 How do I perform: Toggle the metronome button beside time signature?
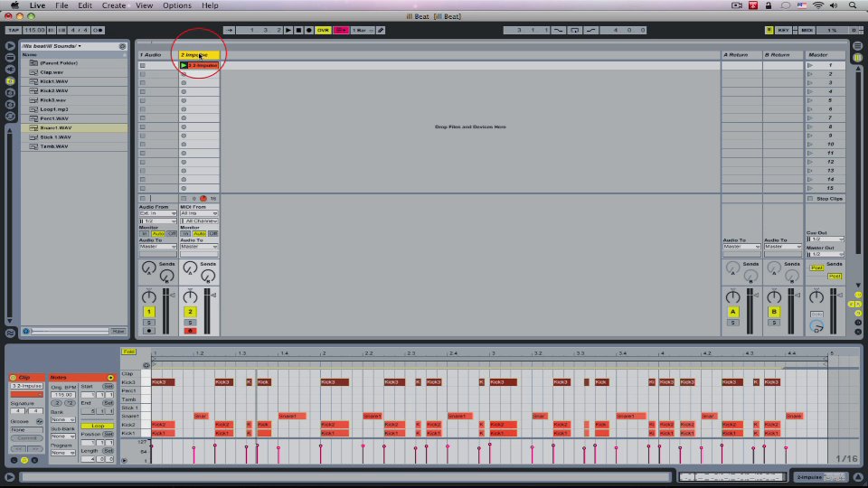tap(98, 30)
